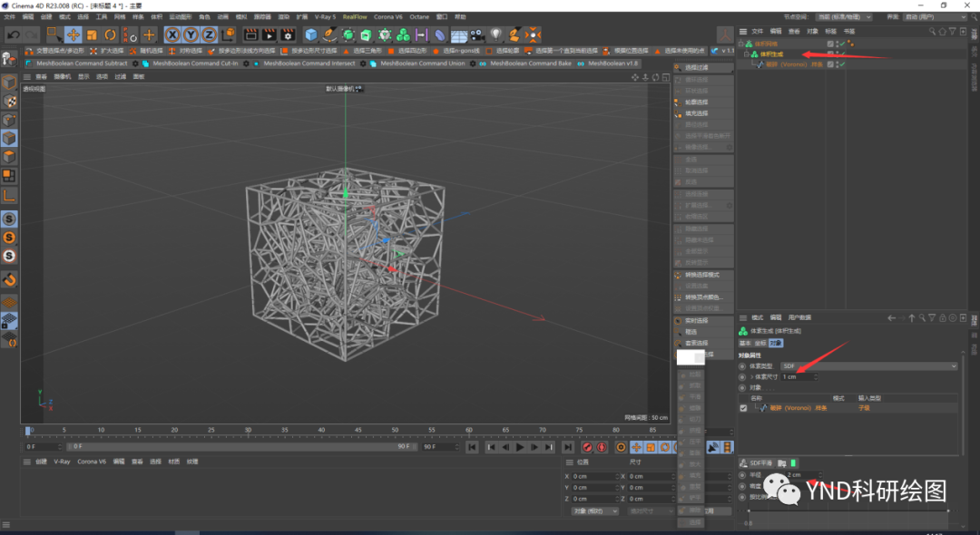Toggle the X axis lock
Viewport: 980px width, 535px height.
[x=172, y=35]
